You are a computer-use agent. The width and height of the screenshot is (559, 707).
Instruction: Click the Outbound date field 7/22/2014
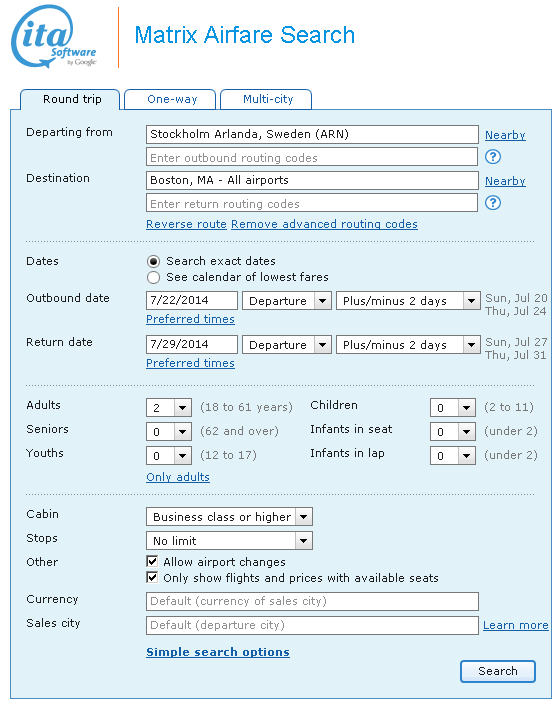(192, 300)
